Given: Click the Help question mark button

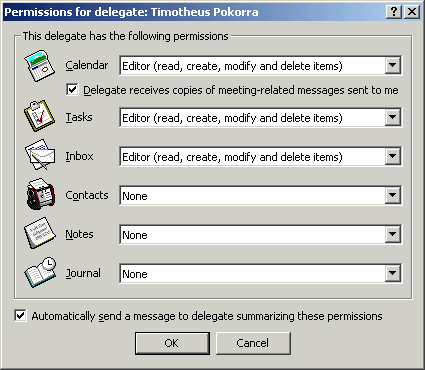Looking at the screenshot, I should click(394, 12).
